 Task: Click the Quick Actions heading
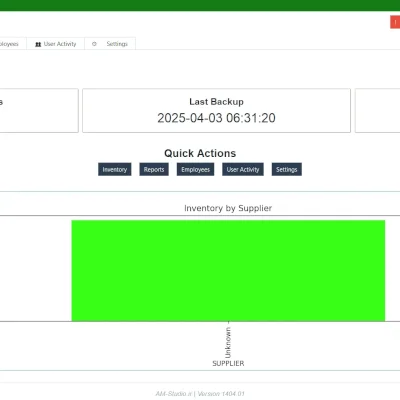(200, 153)
